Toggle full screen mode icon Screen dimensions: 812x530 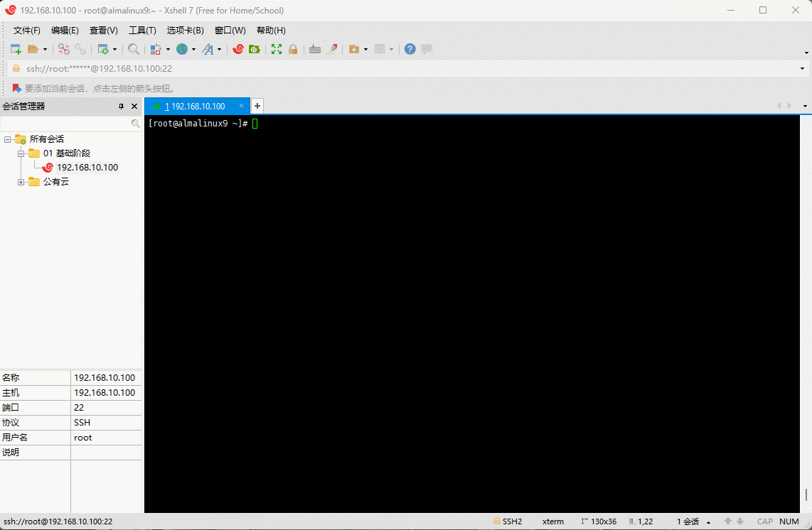[276, 49]
